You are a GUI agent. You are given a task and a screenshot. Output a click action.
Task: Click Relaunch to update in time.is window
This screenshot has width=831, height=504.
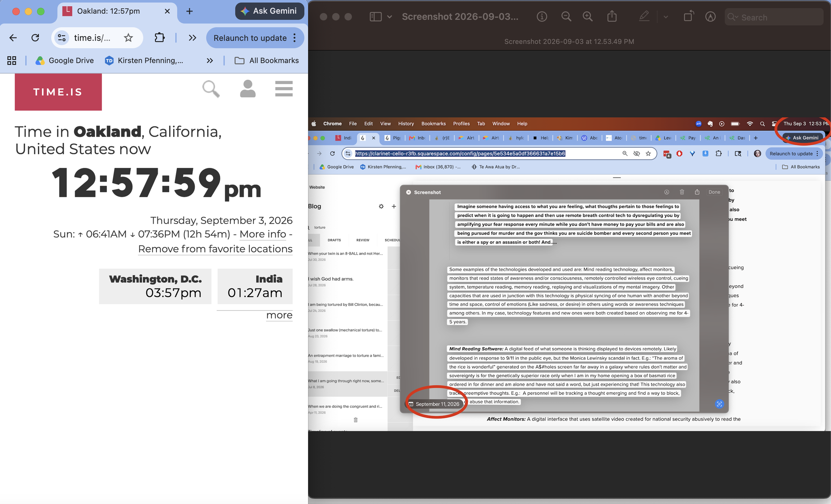[250, 38]
